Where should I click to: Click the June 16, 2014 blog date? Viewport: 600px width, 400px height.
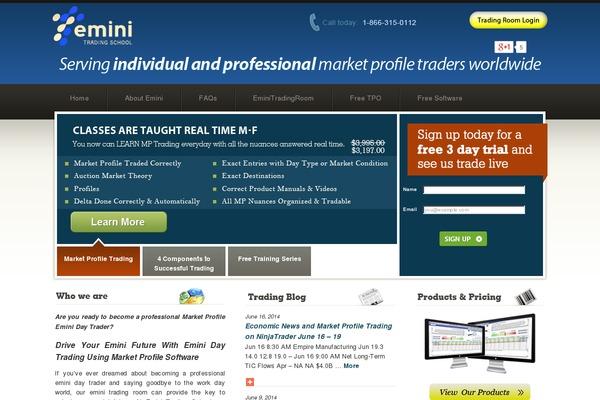262,316
